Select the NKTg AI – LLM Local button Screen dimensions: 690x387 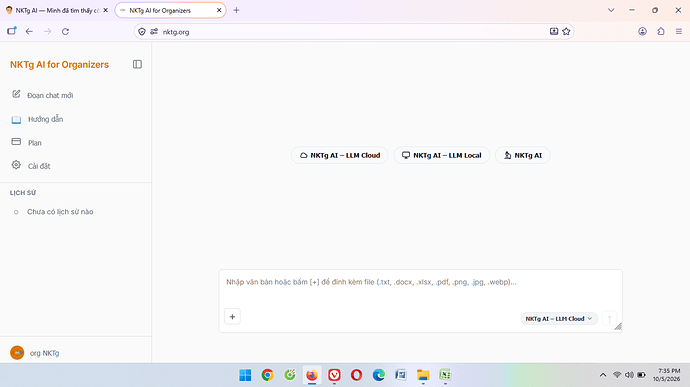[x=441, y=155]
